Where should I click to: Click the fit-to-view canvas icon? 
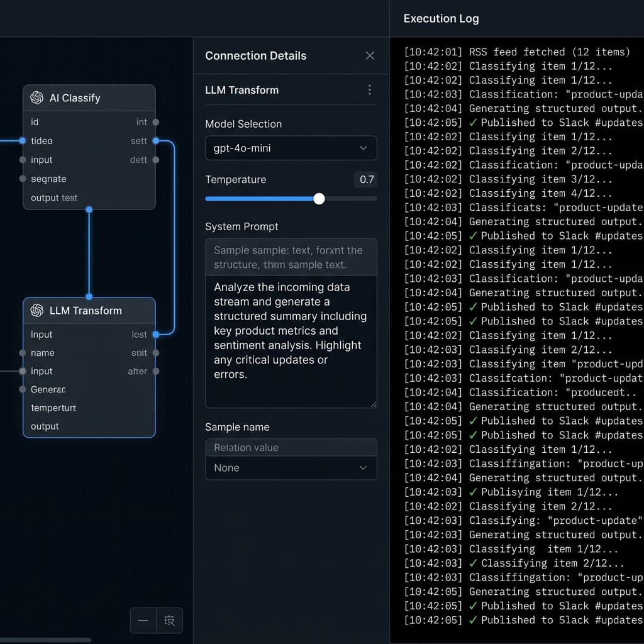[x=169, y=620]
